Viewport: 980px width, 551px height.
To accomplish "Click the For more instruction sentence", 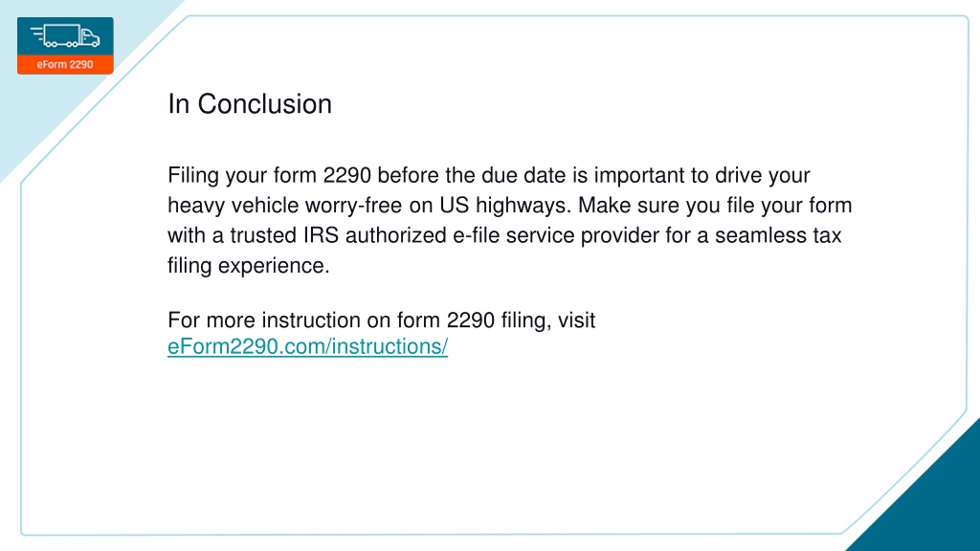I will (x=381, y=320).
